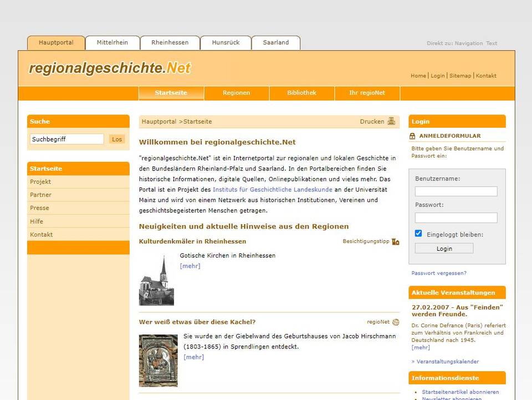Click the Kulturdenkmäler in Rheinhessen heading
This screenshot has height=400, width=532.
[x=192, y=241]
